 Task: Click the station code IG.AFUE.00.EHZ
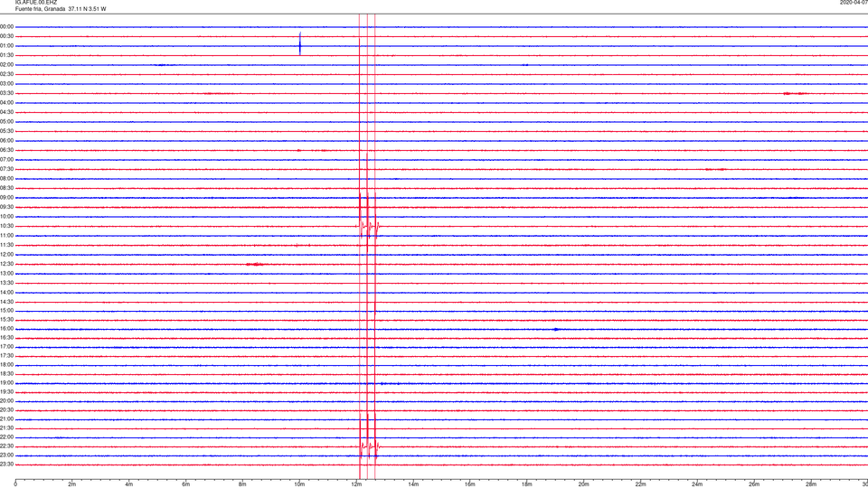click(35, 2)
